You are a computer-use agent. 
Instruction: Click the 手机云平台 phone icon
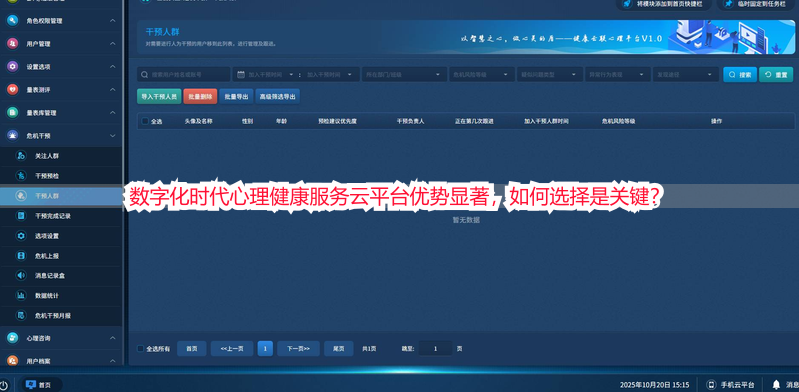pos(711,385)
